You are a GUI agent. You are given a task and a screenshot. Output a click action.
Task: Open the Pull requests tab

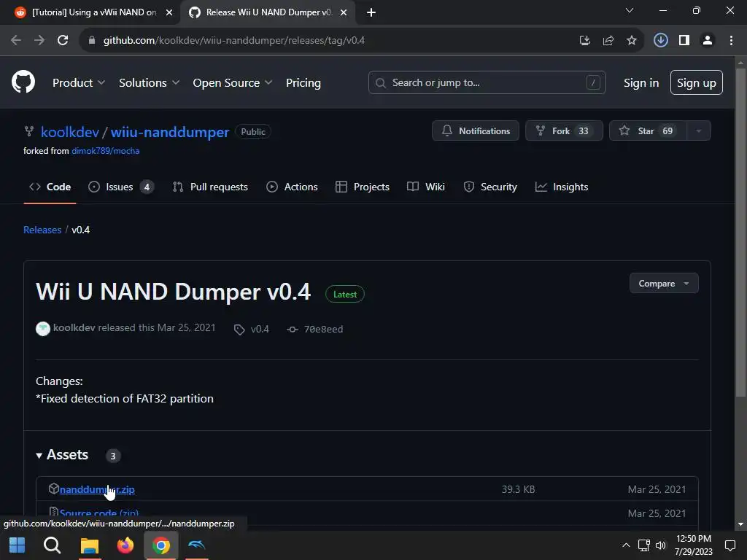[x=209, y=187]
